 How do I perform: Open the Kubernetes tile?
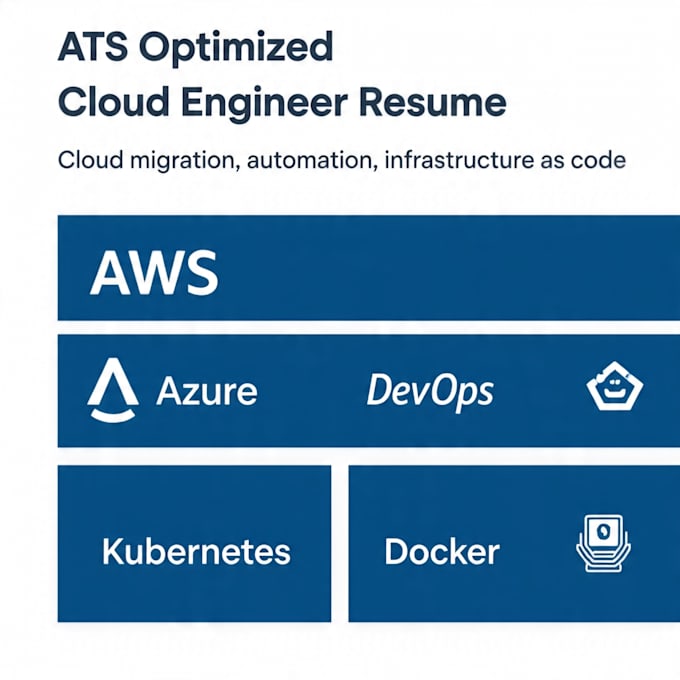(x=194, y=543)
